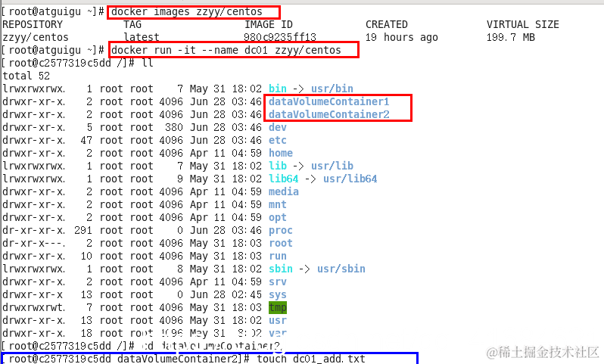Click the 'docker run -it --name dc01 zzyy/centos' command
The height and width of the screenshot is (364, 604).
click(226, 51)
